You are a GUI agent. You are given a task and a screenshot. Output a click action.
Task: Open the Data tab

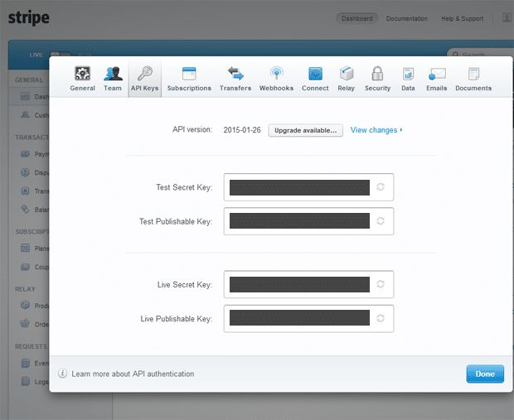(x=408, y=79)
